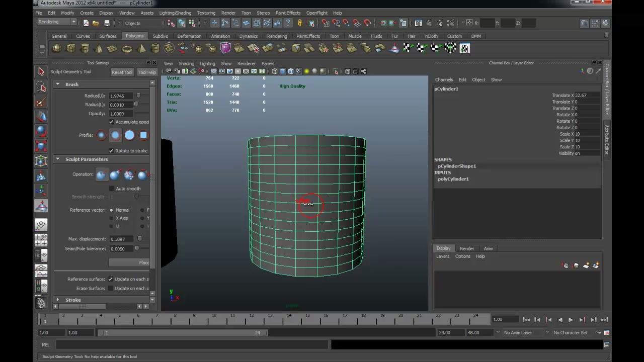Select the Pull sculpt operation
Image resolution: width=644 pixels, height=362 pixels.
click(115, 174)
